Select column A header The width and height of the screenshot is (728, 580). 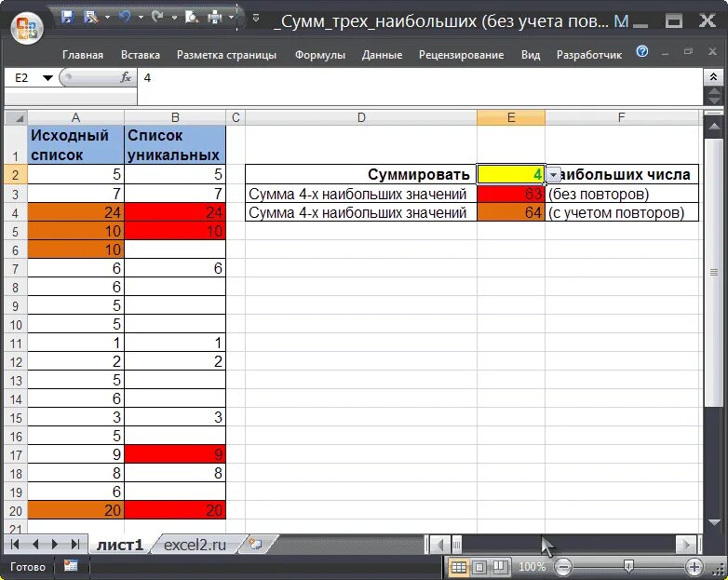(75, 117)
